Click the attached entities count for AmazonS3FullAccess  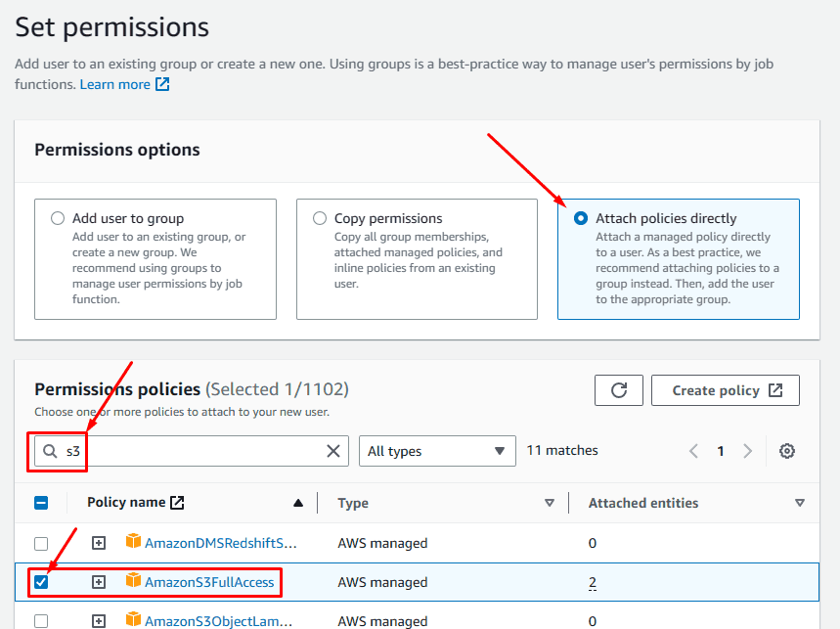pos(592,581)
